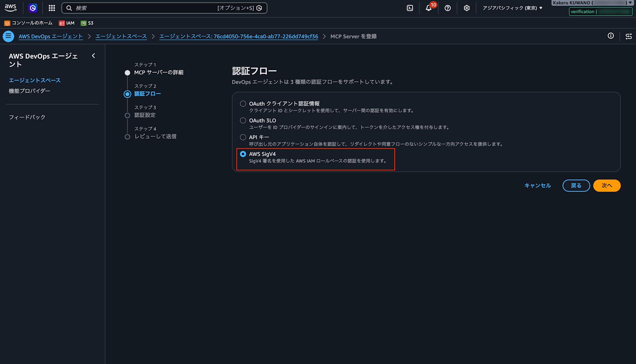Go to AWS DevOps エージェント breadcrumb

51,36
